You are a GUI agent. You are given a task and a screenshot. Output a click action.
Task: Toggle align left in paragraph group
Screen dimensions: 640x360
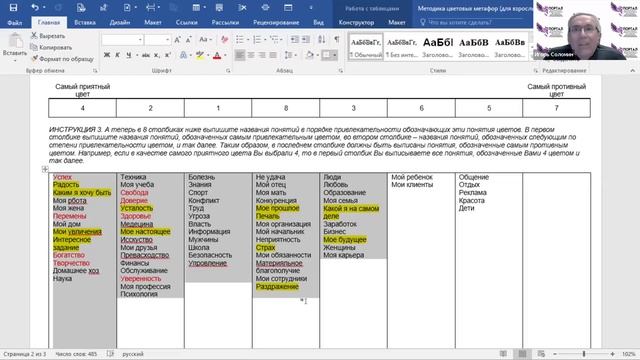tap(240, 55)
